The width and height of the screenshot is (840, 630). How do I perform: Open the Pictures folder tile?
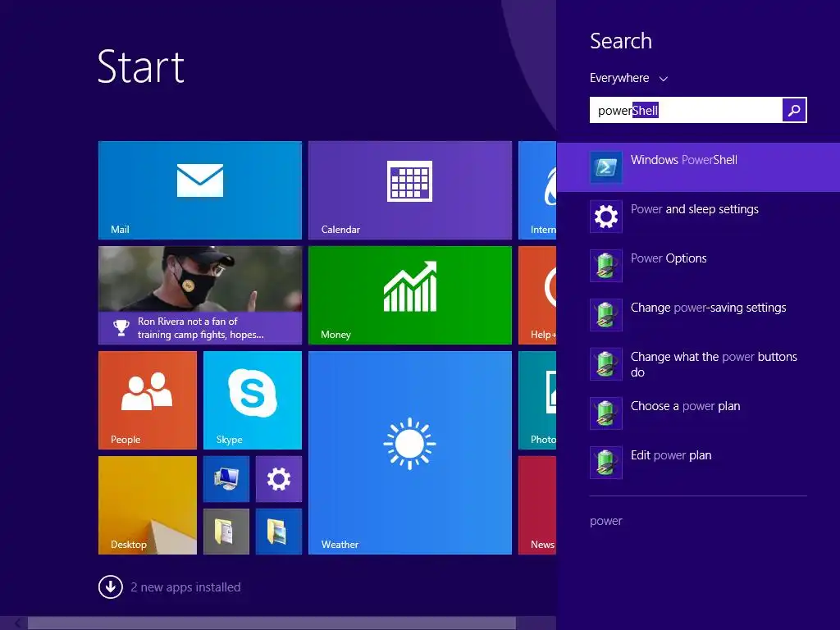coord(279,532)
